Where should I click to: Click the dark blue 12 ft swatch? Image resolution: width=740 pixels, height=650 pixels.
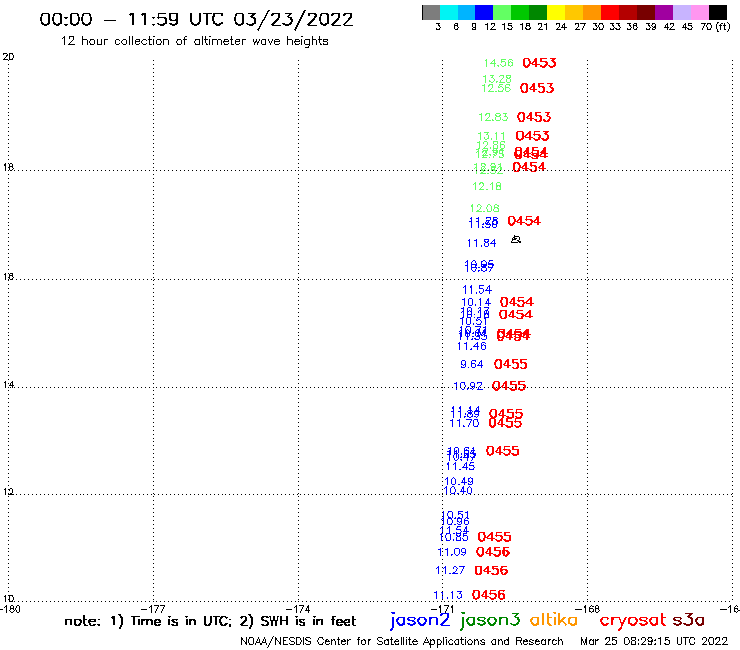click(x=484, y=12)
